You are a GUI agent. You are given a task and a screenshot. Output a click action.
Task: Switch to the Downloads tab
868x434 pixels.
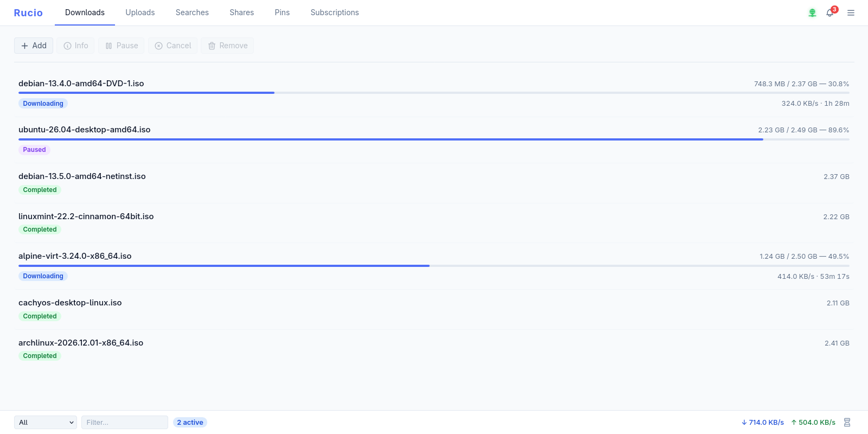point(85,12)
